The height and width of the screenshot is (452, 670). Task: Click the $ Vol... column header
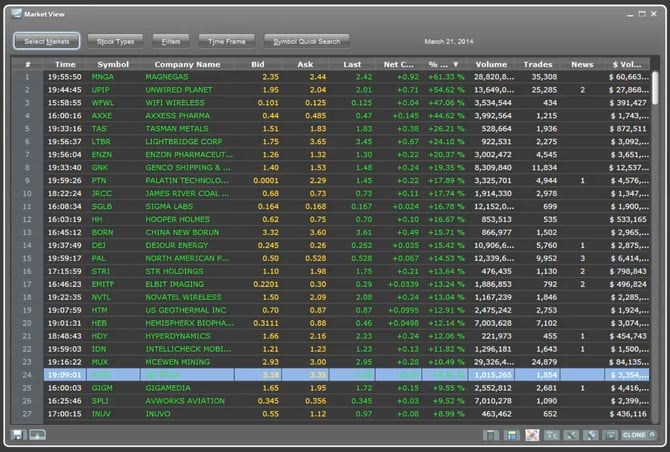tap(627, 64)
